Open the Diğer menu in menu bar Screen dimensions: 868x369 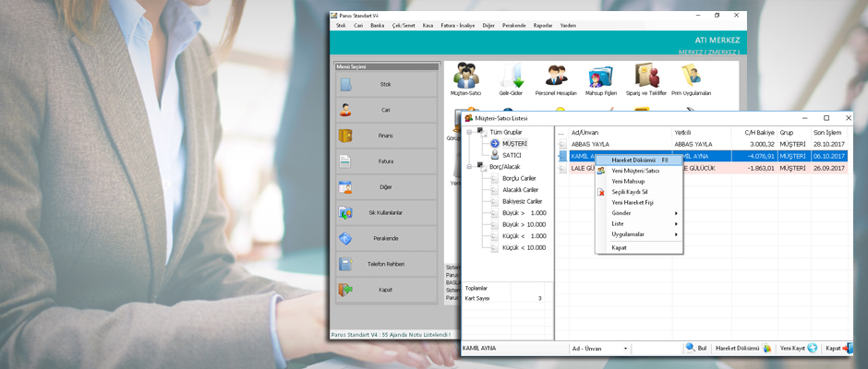tap(488, 26)
